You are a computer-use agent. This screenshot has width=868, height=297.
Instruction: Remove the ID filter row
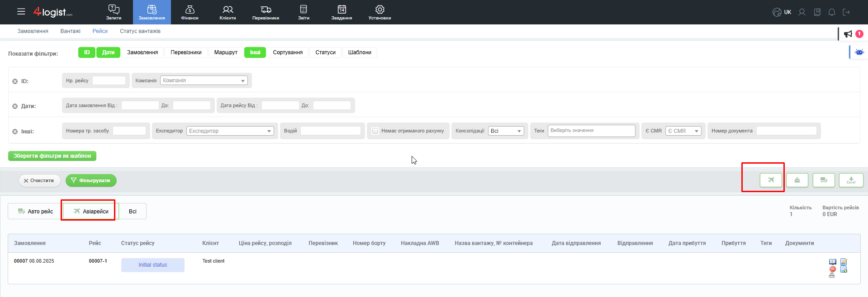pos(15,81)
